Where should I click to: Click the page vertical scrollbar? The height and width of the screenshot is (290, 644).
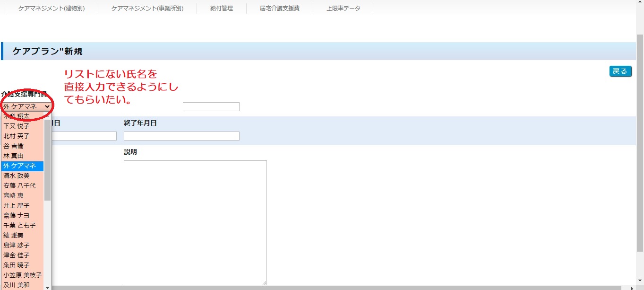pyautogui.click(x=640, y=142)
